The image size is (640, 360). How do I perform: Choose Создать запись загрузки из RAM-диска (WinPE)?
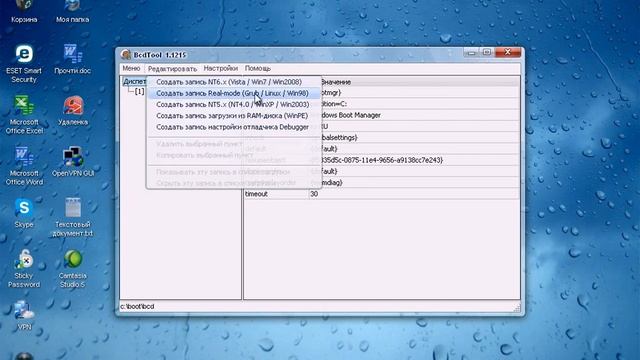tap(233, 116)
